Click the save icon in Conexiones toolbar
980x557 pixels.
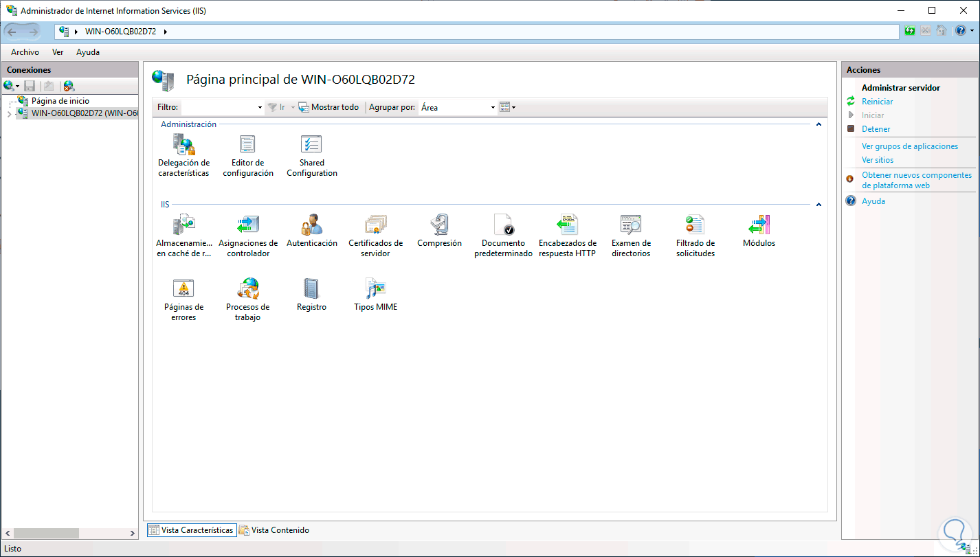(x=30, y=86)
